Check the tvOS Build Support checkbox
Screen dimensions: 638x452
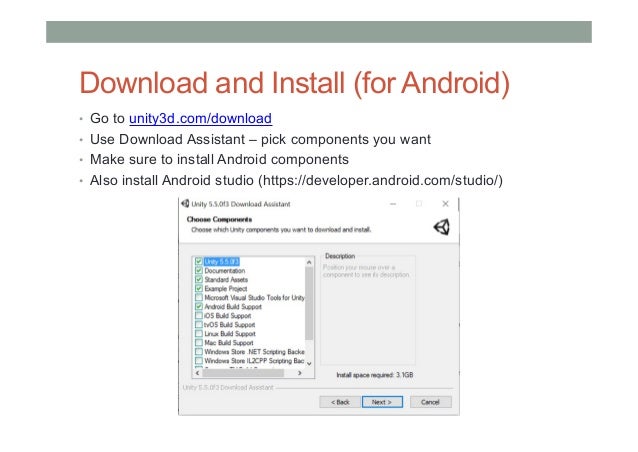[x=199, y=324]
